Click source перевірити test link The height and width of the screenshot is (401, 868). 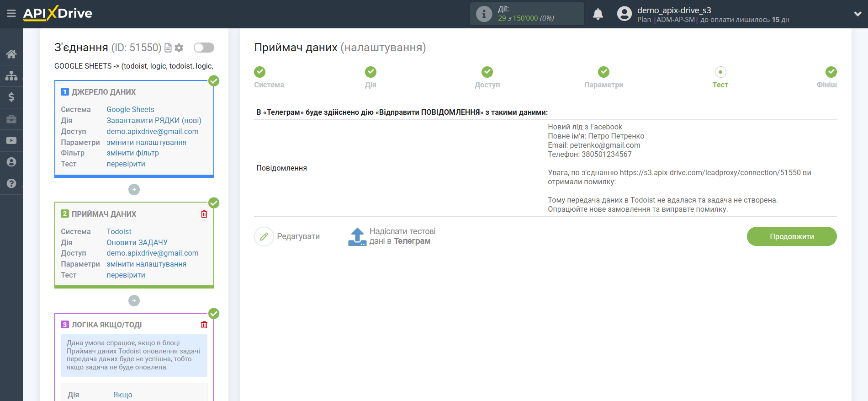[126, 164]
